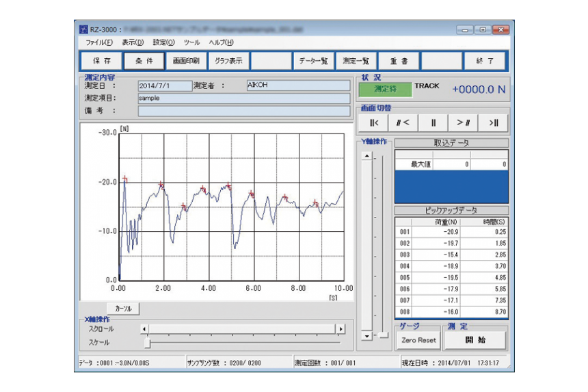The height and width of the screenshot is (392, 588).
Task: Open the 測定一覧 toolbar button
Action: (x=356, y=61)
